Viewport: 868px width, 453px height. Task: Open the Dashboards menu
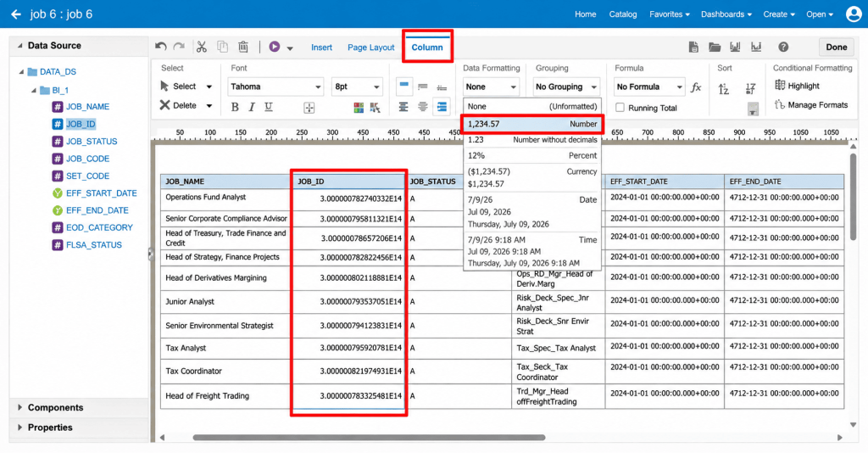pyautogui.click(x=726, y=14)
